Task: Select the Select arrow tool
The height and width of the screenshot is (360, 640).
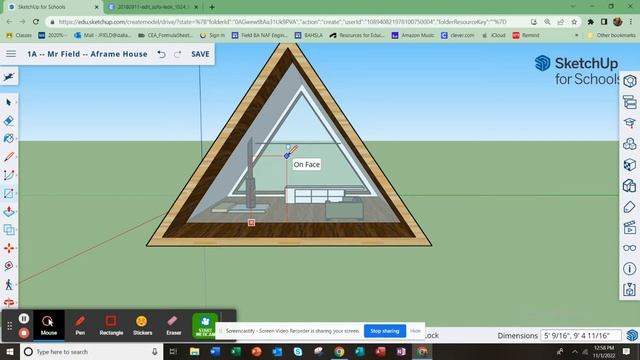Action: tap(9, 102)
